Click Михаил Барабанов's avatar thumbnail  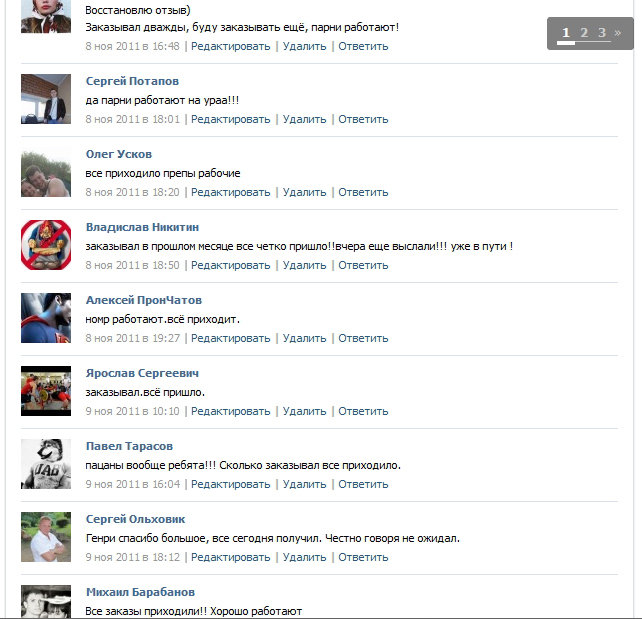click(46, 601)
